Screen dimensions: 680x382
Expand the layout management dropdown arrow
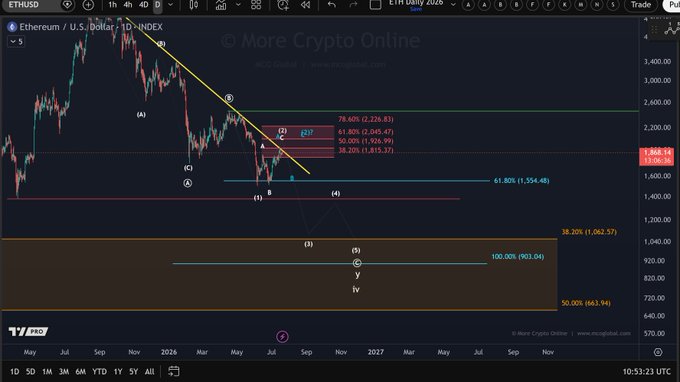pos(453,5)
